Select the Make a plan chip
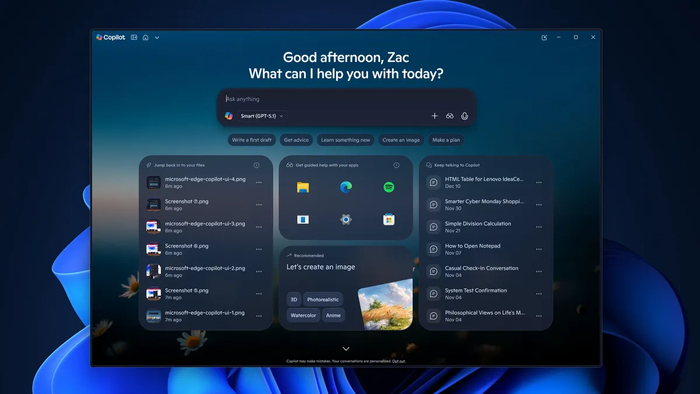 click(446, 140)
